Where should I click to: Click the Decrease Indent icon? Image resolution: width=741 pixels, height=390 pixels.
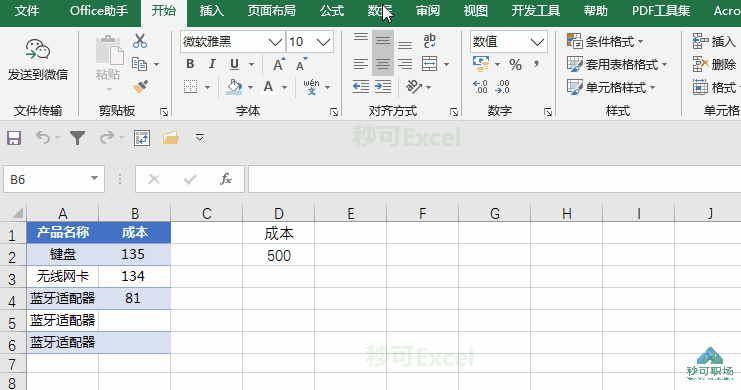[x=361, y=87]
